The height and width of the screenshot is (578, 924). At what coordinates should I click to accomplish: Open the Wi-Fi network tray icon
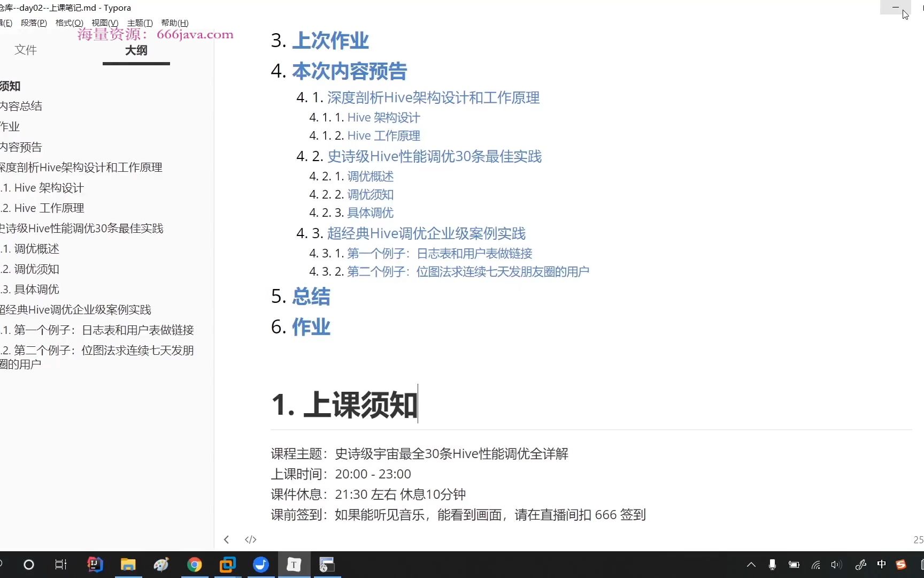coord(815,565)
